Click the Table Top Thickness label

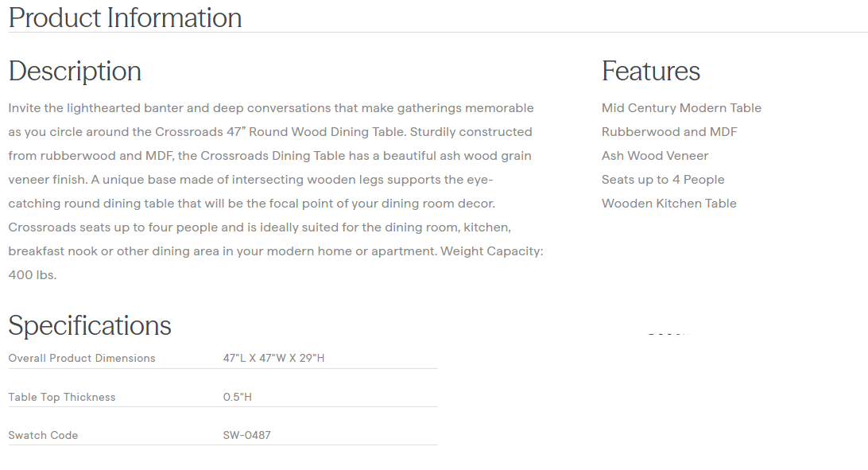pos(62,398)
